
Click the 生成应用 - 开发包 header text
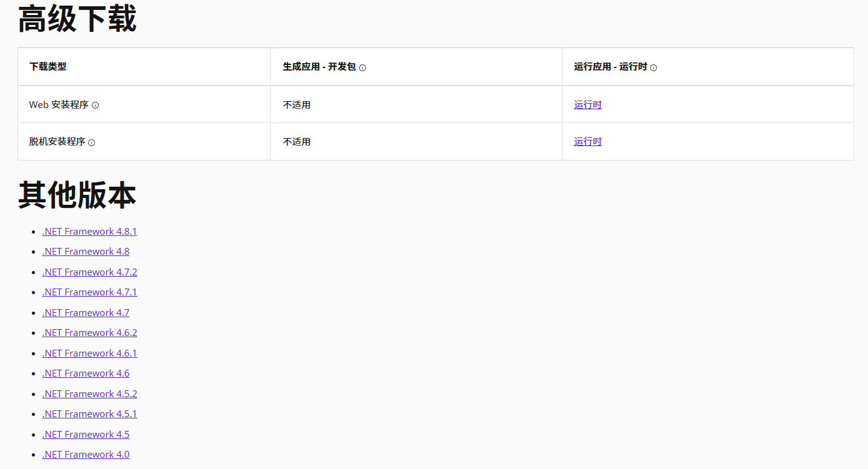click(319, 66)
